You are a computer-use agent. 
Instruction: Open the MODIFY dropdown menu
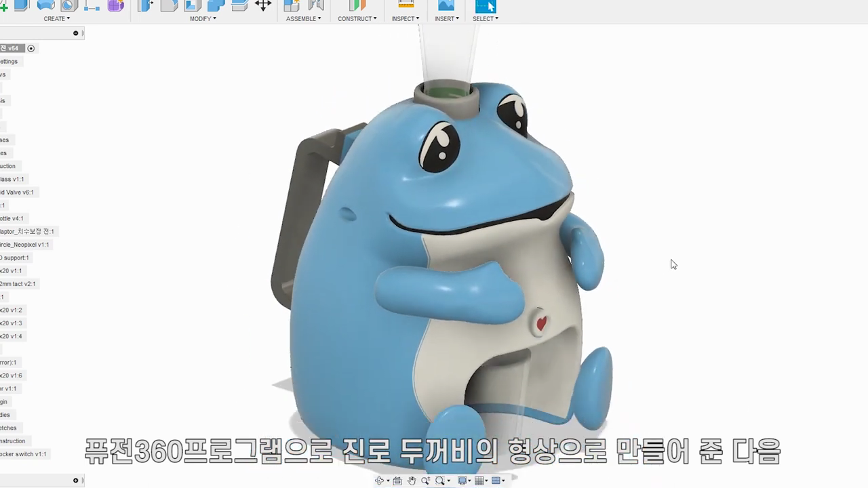tap(203, 19)
